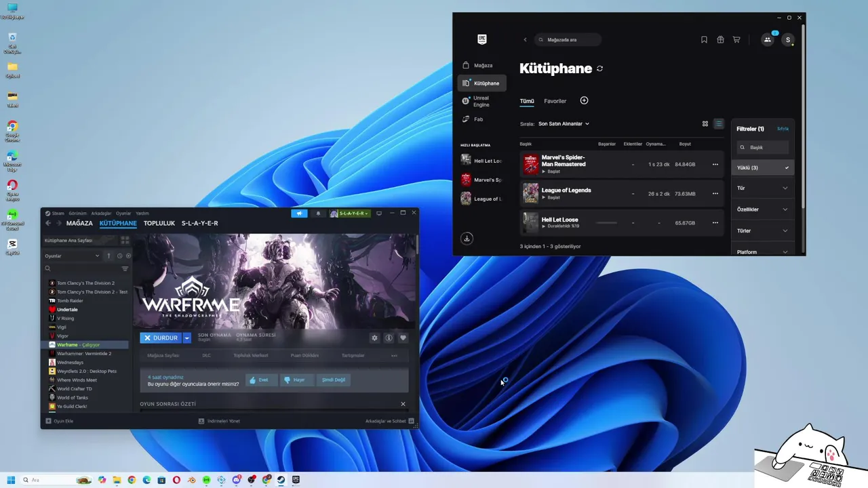Favorite Warframe with heart icon
The image size is (868, 488).
(x=403, y=338)
